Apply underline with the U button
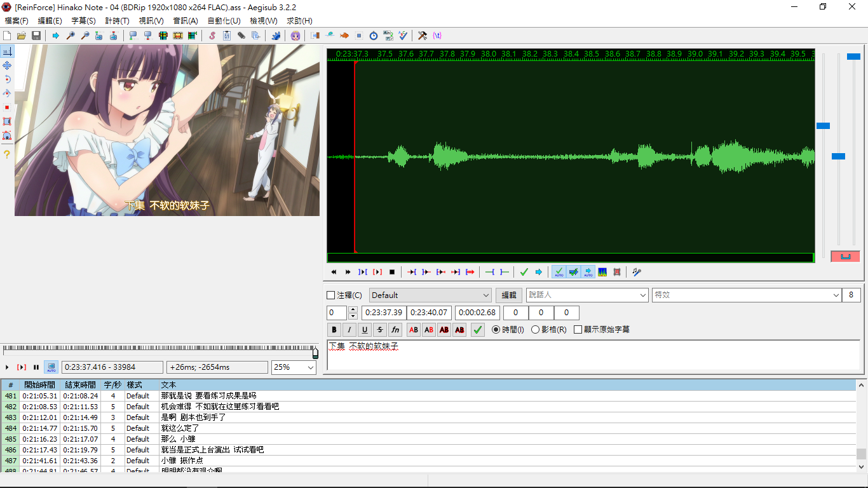The height and width of the screenshot is (488, 868). point(365,330)
